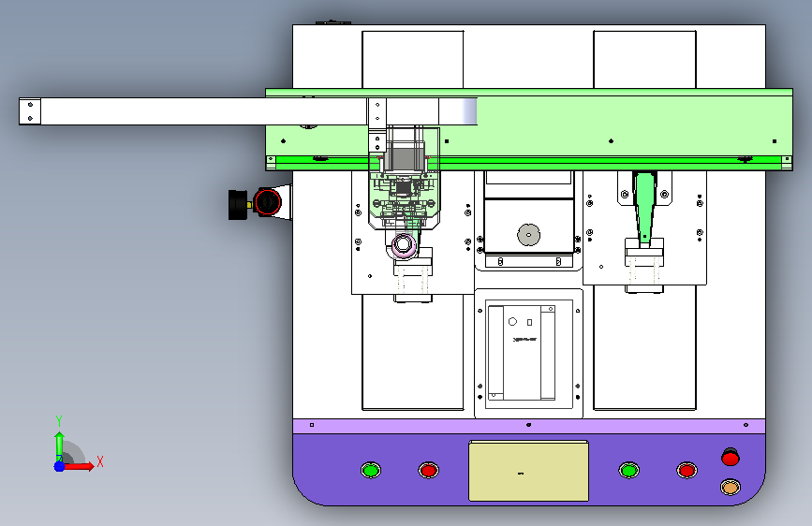Pick the gray stepper motor on the moving head
The image size is (812, 526).
[404, 158]
